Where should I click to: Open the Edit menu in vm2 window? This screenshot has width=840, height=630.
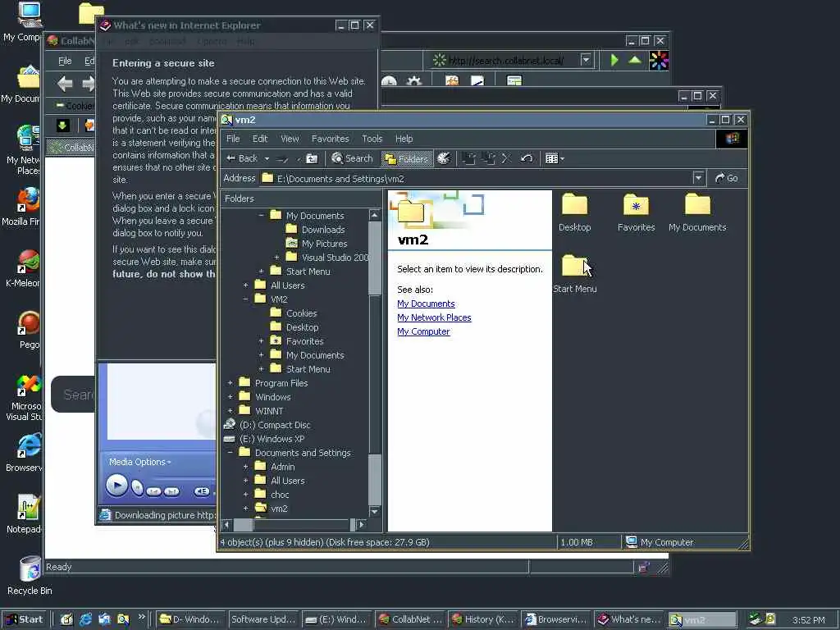[x=260, y=139]
